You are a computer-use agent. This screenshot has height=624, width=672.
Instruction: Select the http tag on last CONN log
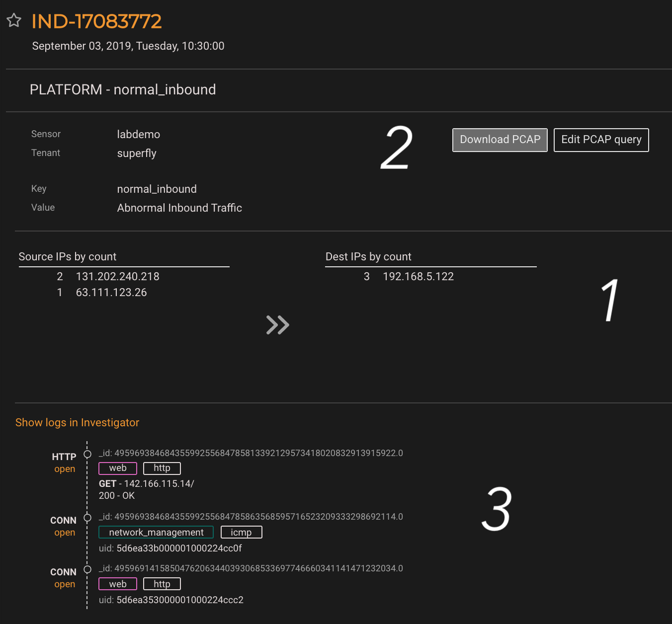[x=162, y=584]
